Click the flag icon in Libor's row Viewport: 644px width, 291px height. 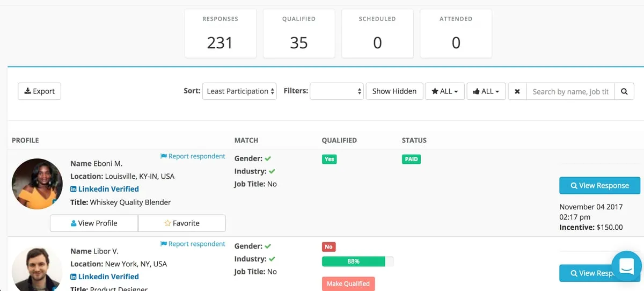click(x=164, y=244)
